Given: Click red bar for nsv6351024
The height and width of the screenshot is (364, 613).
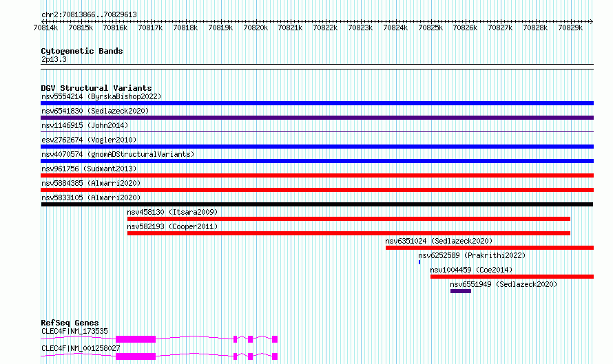Looking at the screenshot, I should point(490,248).
